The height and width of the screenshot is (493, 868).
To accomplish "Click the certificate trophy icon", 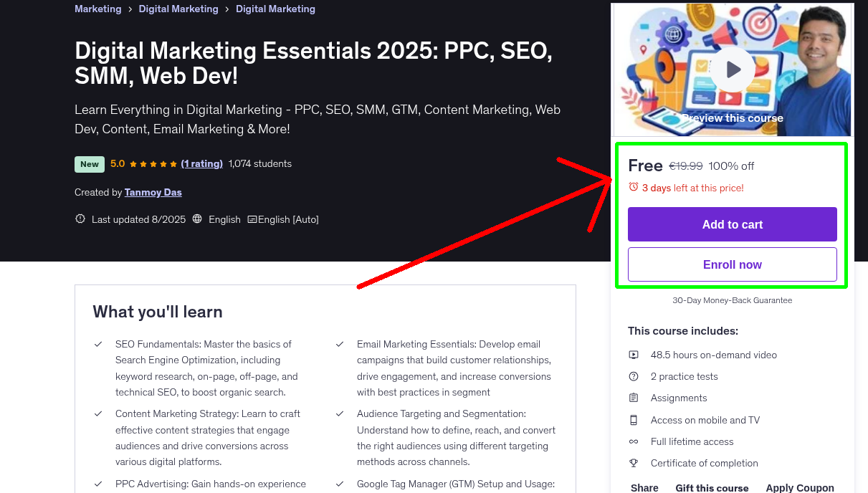I will pyautogui.click(x=634, y=463).
